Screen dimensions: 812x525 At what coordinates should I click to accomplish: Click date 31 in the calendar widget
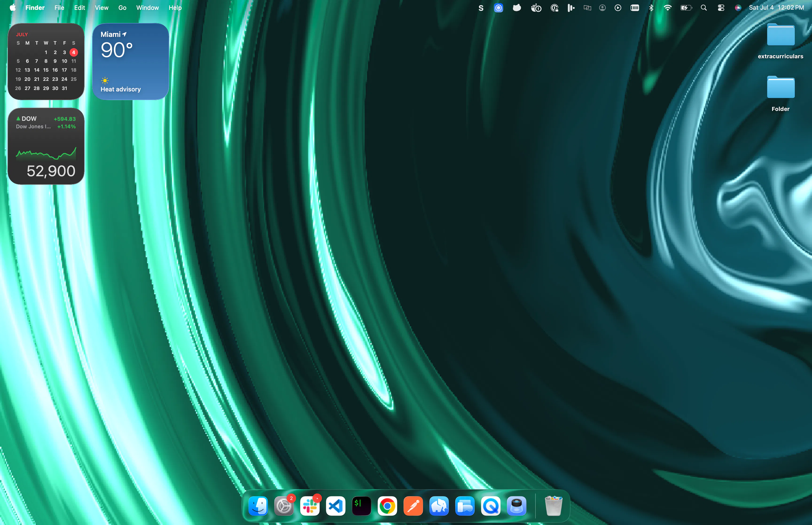[x=64, y=88]
